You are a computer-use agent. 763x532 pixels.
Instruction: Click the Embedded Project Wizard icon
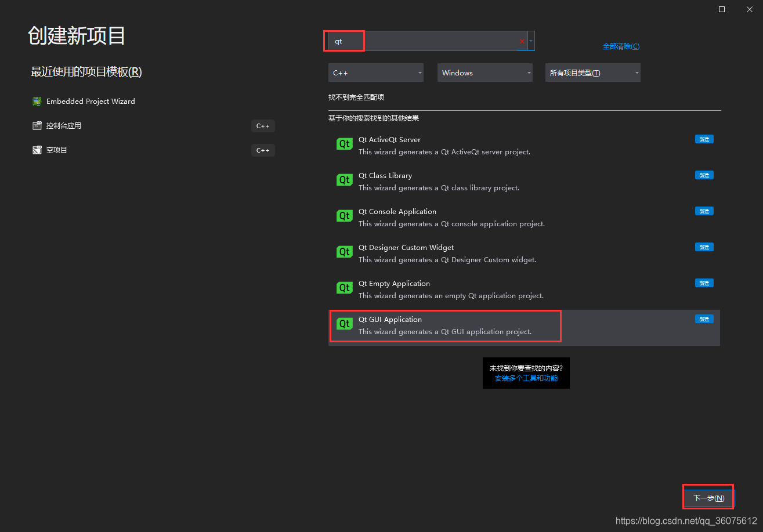pos(37,102)
